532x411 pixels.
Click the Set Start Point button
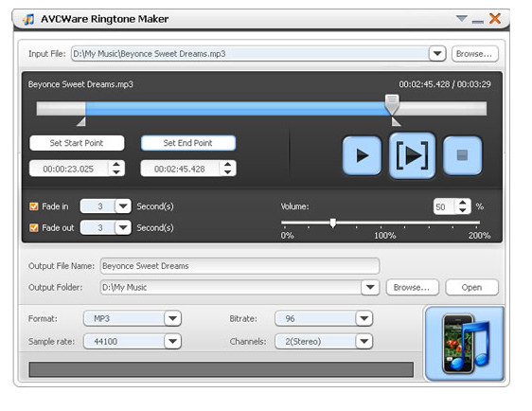coord(77,143)
